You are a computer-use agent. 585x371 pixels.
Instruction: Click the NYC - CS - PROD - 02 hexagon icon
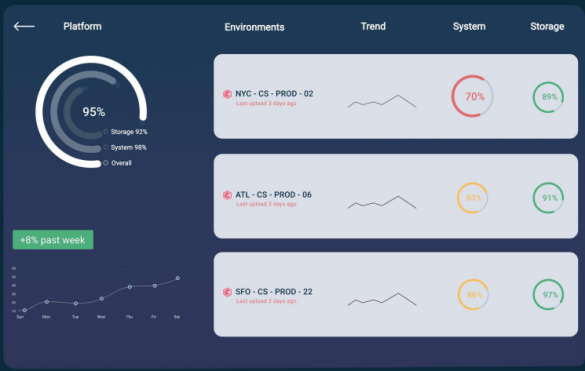[227, 94]
